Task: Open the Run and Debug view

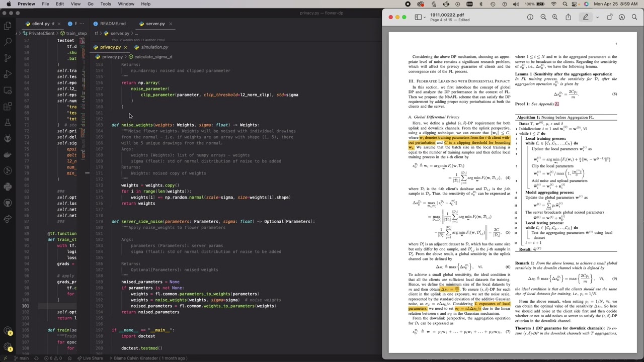Action: tap(8, 74)
